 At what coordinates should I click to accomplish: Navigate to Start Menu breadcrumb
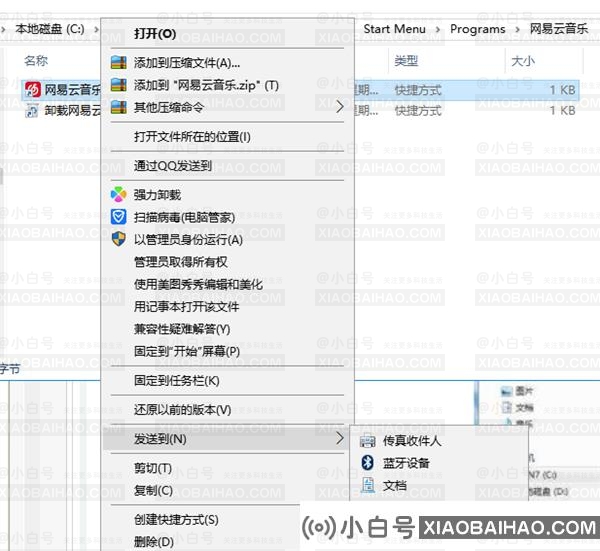395,29
